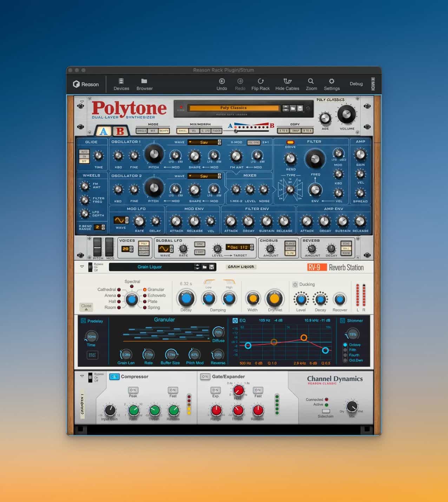Toggle the EQ power icon

(x=235, y=320)
